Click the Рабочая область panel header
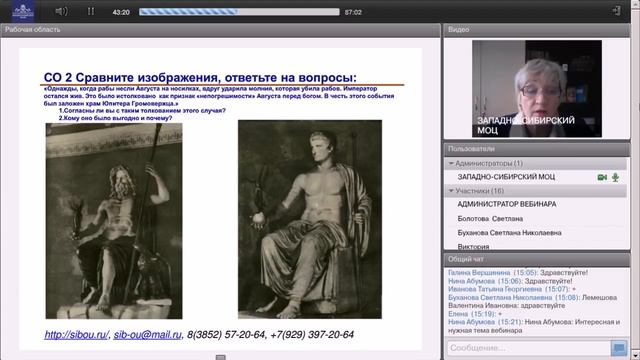This screenshot has width=640, height=360. click(220, 30)
